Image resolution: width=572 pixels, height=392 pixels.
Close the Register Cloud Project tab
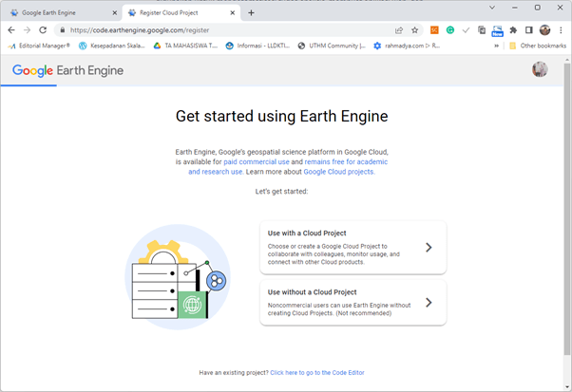(x=232, y=13)
